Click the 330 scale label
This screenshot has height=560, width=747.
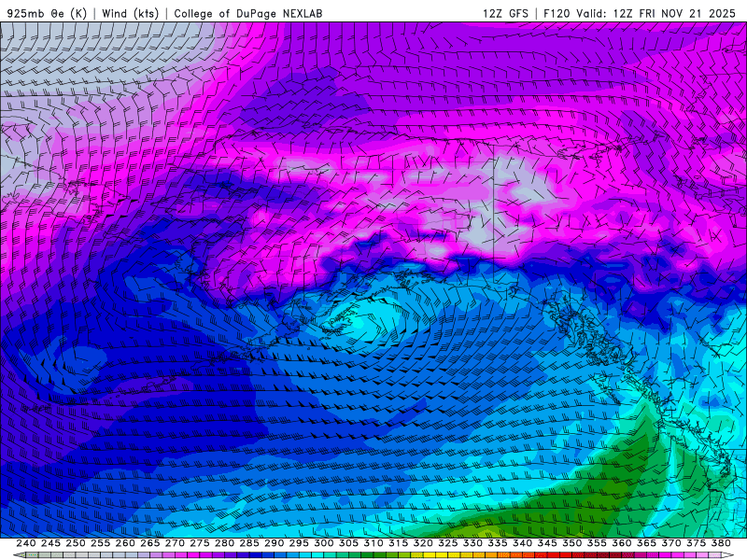pos(472,543)
